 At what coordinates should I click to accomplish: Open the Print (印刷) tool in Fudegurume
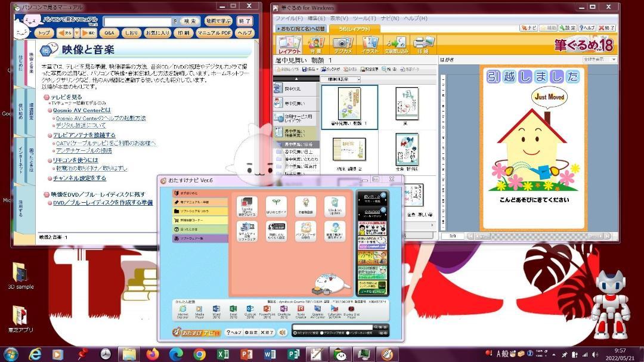[x=423, y=45]
